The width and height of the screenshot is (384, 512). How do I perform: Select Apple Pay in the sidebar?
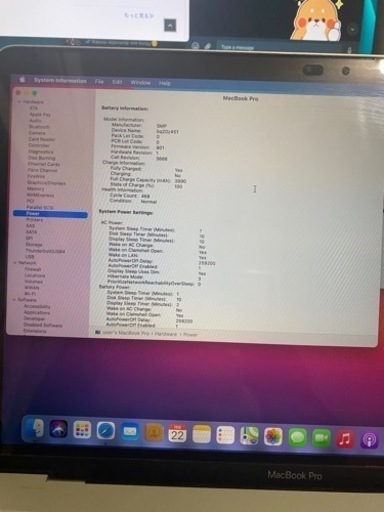[40, 114]
